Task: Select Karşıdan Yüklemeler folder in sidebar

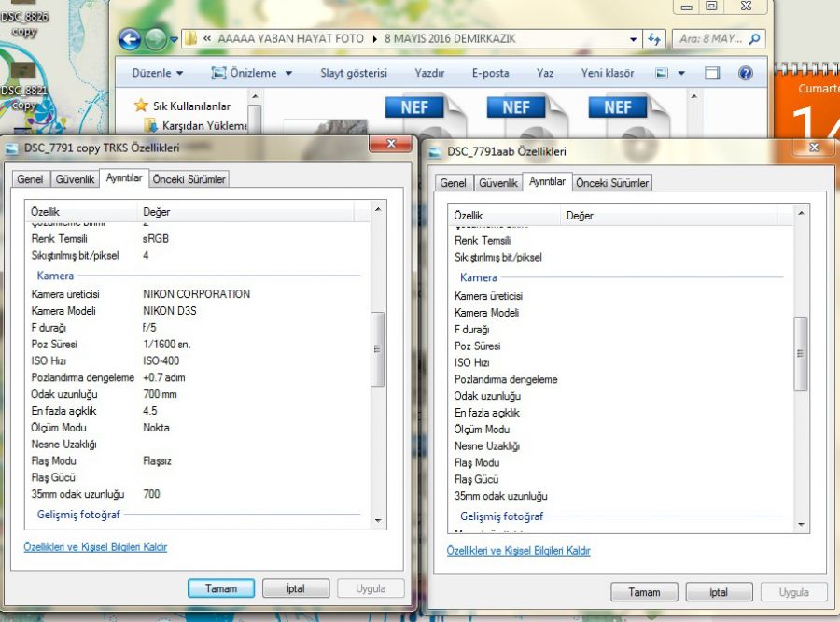Action: click(198, 125)
